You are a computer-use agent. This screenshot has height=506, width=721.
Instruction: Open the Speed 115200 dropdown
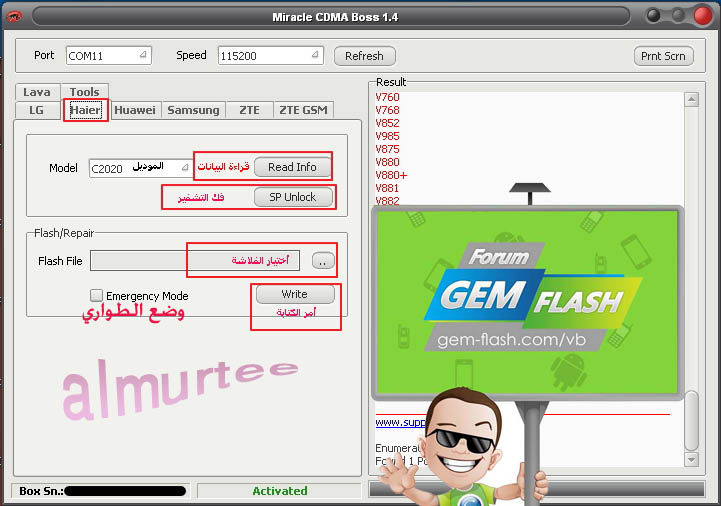pyautogui.click(x=270, y=56)
